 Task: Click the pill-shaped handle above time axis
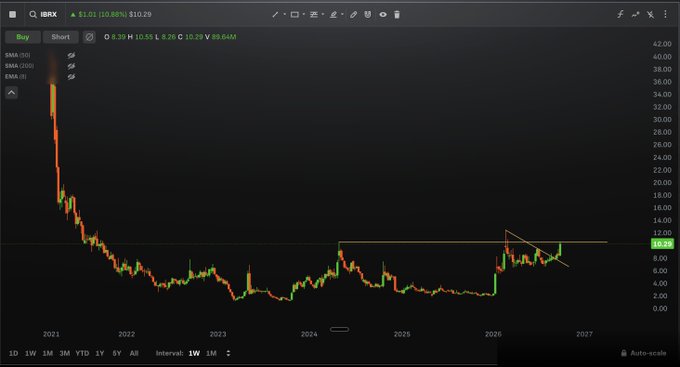tap(339, 329)
